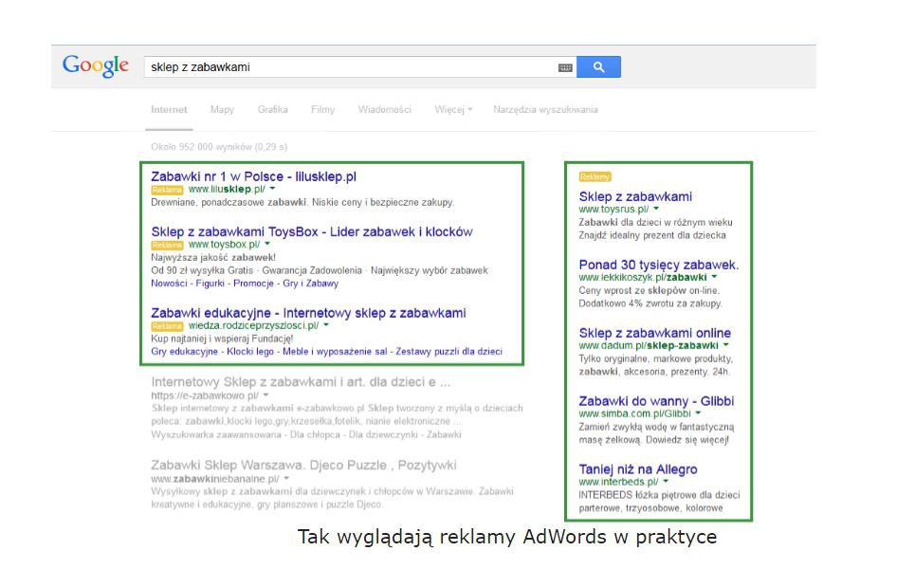Expand dropdown arrow beside www.toysrus.pl
The image size is (915, 588).
656,209
